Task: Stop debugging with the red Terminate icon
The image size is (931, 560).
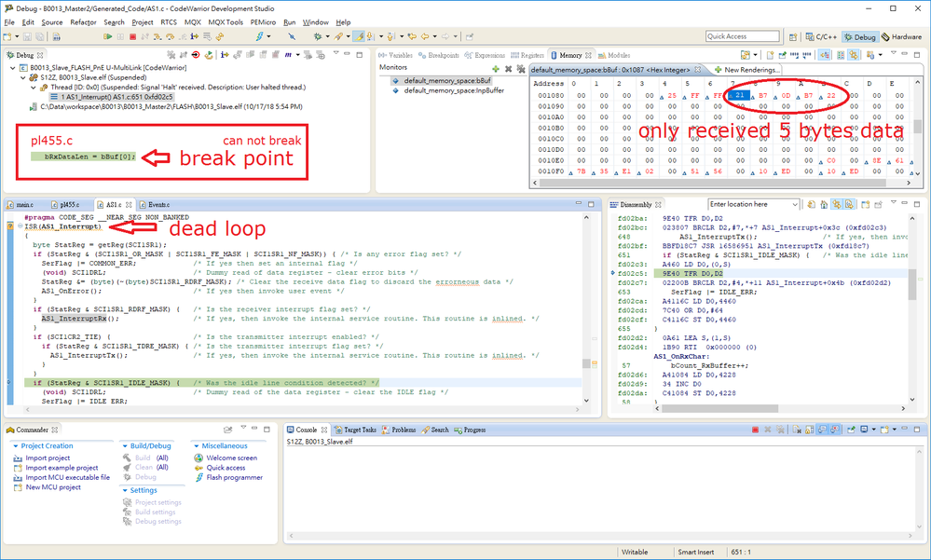Action: click(132, 37)
